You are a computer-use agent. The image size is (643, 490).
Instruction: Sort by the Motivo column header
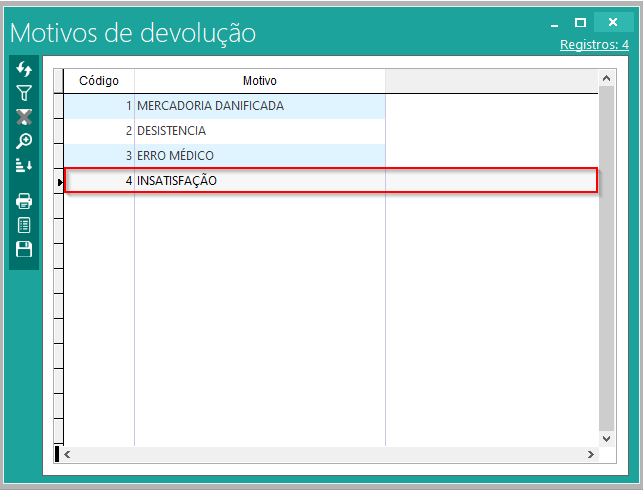pyautogui.click(x=260, y=80)
